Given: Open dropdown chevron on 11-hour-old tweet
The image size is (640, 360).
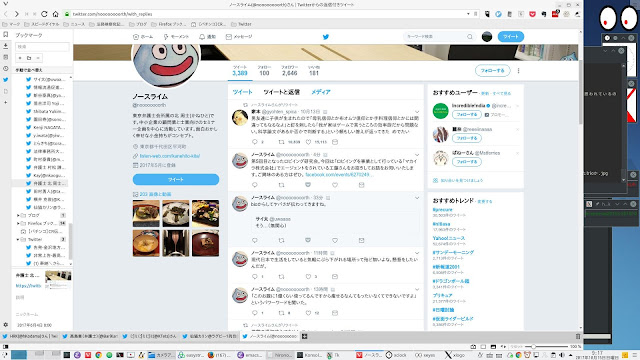Looking at the screenshot, I should [417, 253].
